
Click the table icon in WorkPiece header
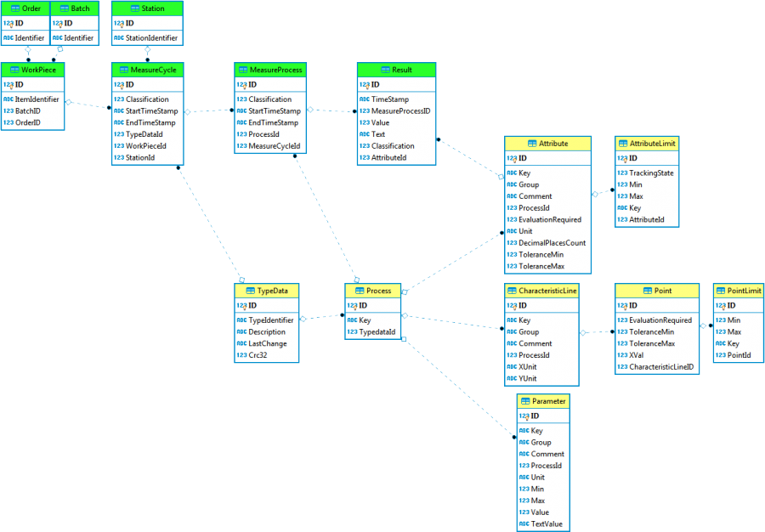pyautogui.click(x=13, y=70)
